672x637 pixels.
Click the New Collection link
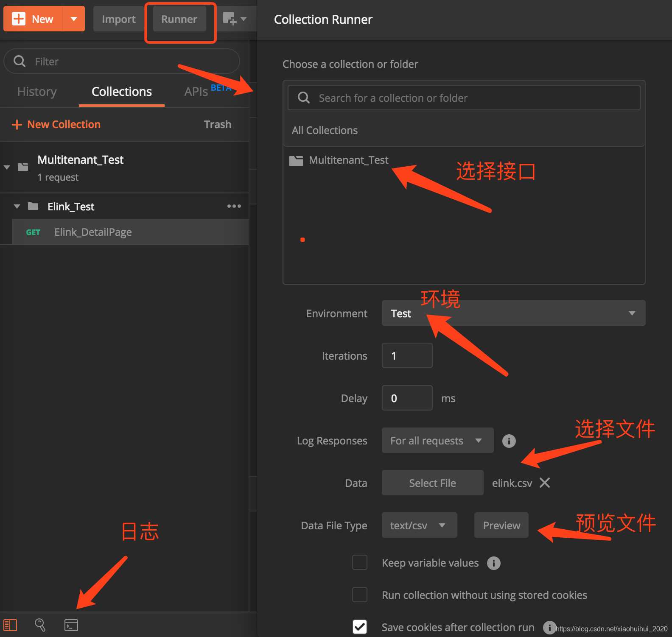(x=64, y=124)
